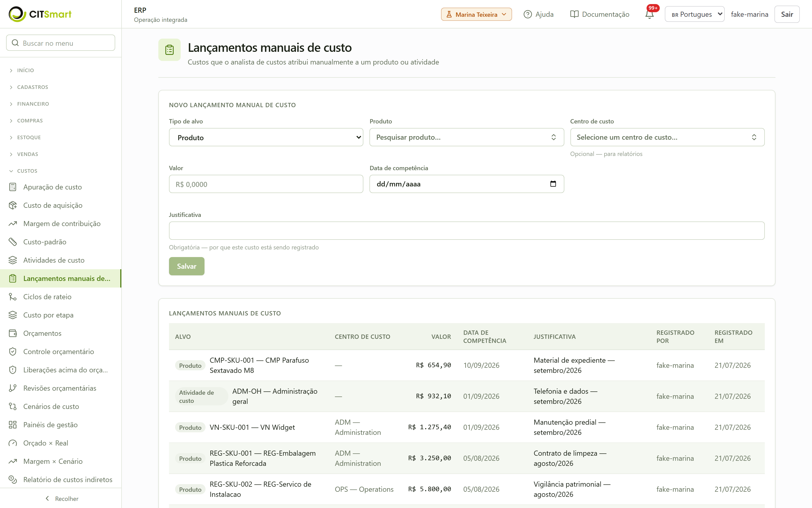This screenshot has width=812, height=508.
Task: Open the Documentação link
Action: (x=600, y=14)
